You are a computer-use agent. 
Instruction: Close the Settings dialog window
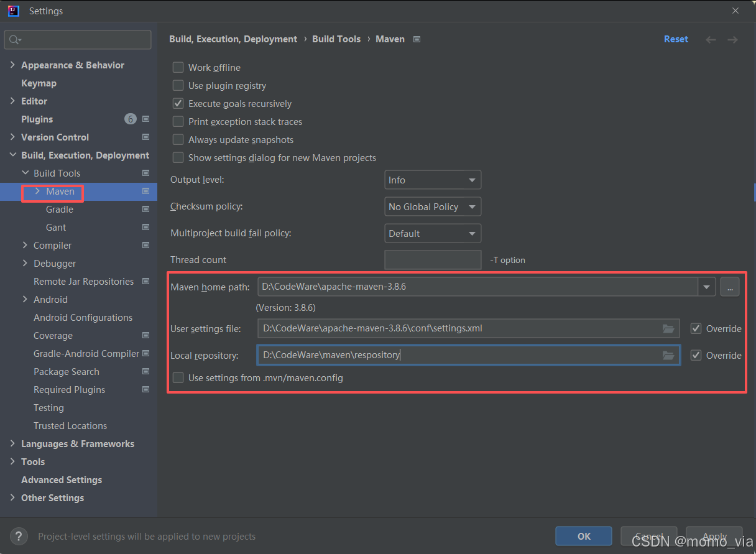pyautogui.click(x=735, y=11)
